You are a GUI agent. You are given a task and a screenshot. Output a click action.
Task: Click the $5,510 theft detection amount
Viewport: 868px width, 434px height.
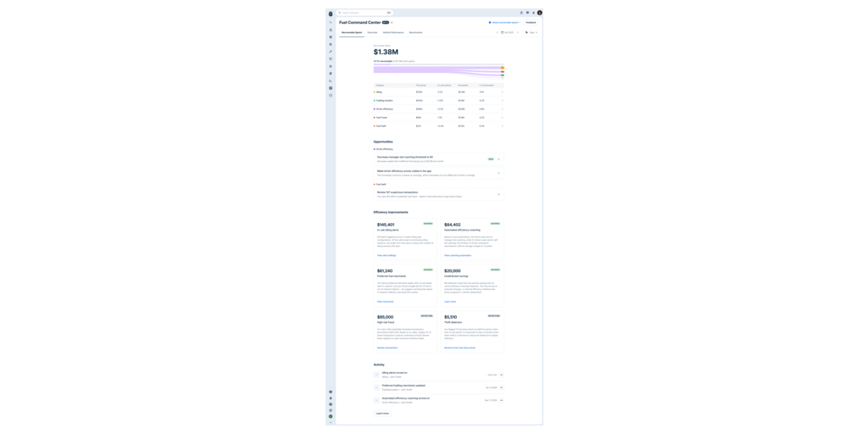[x=451, y=317]
